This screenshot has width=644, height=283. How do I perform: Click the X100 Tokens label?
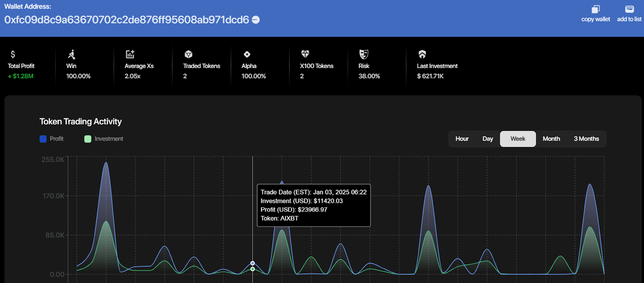pyautogui.click(x=317, y=66)
